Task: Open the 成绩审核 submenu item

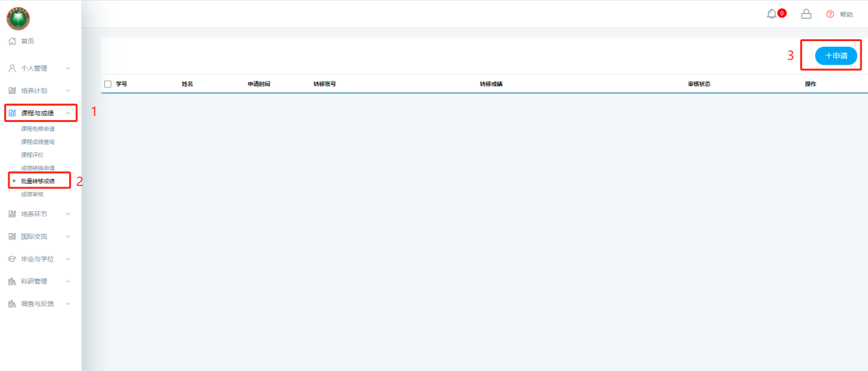Action: [32, 194]
